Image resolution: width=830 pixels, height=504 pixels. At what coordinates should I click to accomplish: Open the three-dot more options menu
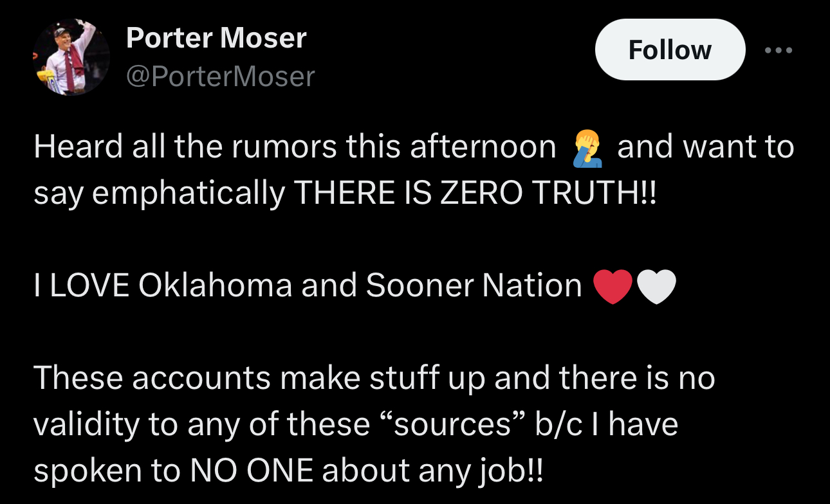(x=779, y=50)
